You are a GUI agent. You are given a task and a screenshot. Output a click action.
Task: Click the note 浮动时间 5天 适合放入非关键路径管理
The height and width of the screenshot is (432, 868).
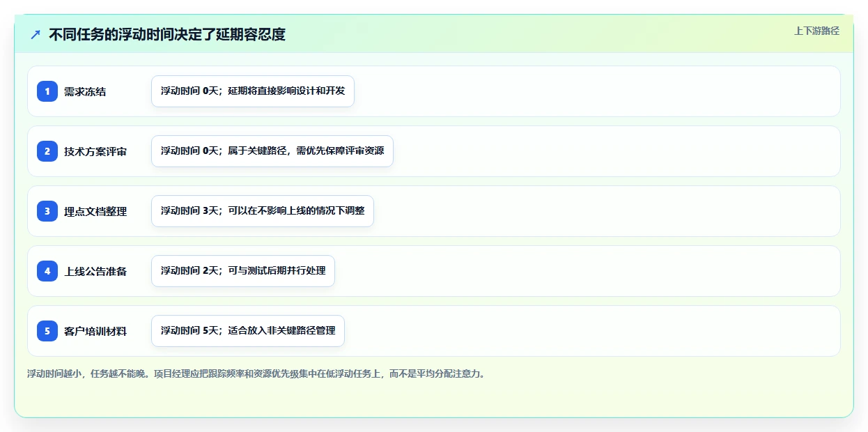pos(248,331)
